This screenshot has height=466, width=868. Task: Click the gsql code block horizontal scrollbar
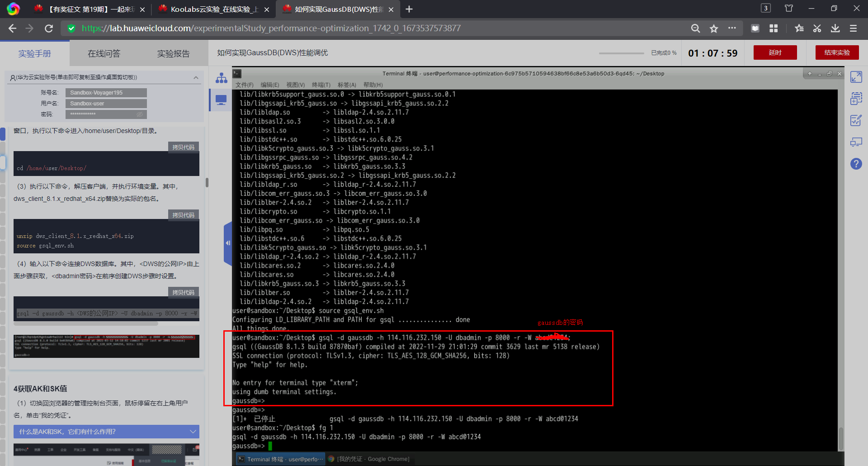(86, 323)
